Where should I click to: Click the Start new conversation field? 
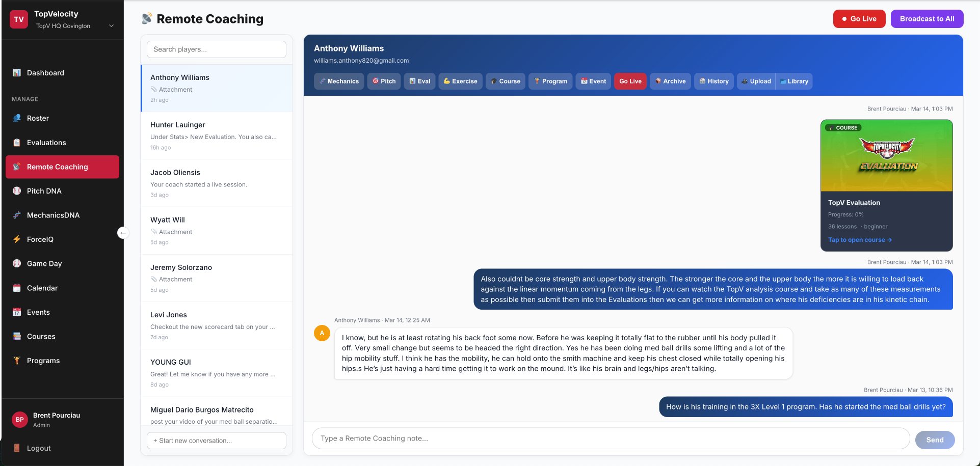pyautogui.click(x=217, y=441)
